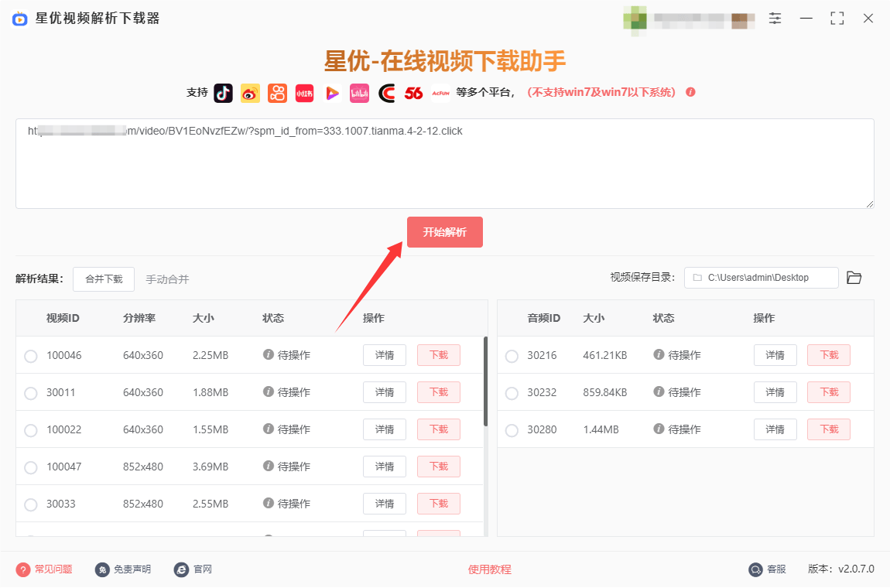Click 下载 for audio 30280
Screen dimensions: 890x588
click(828, 429)
